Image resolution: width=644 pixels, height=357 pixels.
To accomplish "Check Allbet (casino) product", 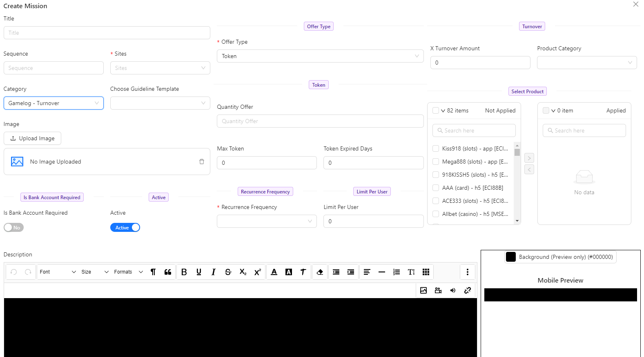I will pos(436,214).
